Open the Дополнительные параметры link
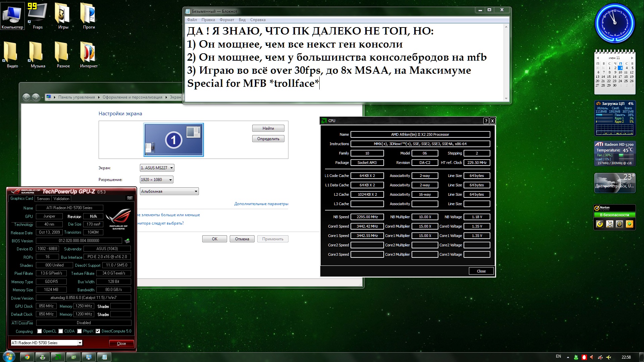 pos(261,204)
